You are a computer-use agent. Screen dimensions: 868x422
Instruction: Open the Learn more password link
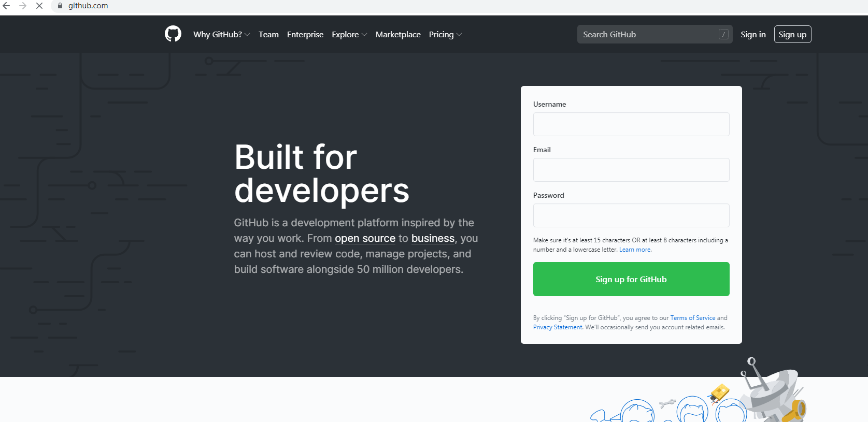click(x=635, y=250)
